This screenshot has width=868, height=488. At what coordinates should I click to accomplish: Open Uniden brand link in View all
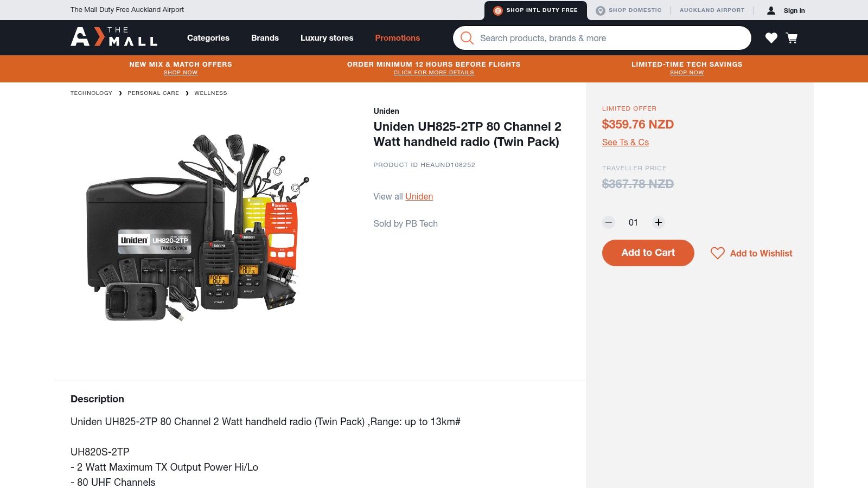coord(419,196)
